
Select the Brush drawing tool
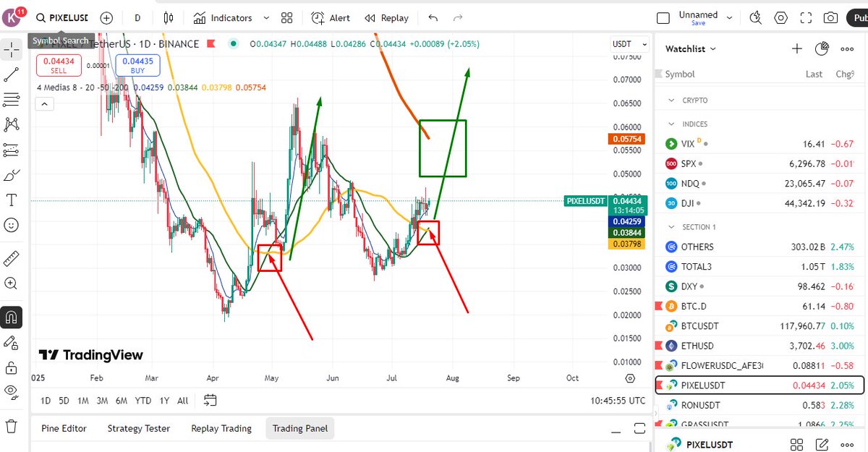pos(11,174)
